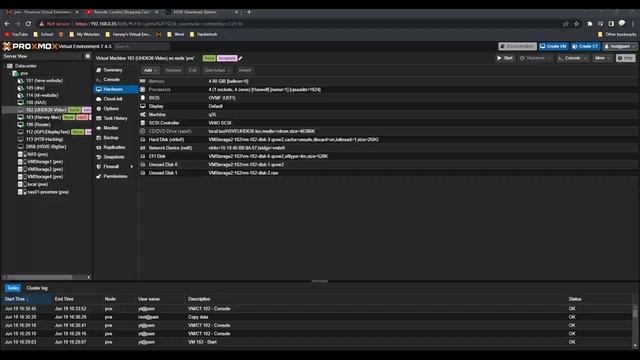
Task: Open the Console dropdown in top toolbar
Action: click(572, 58)
